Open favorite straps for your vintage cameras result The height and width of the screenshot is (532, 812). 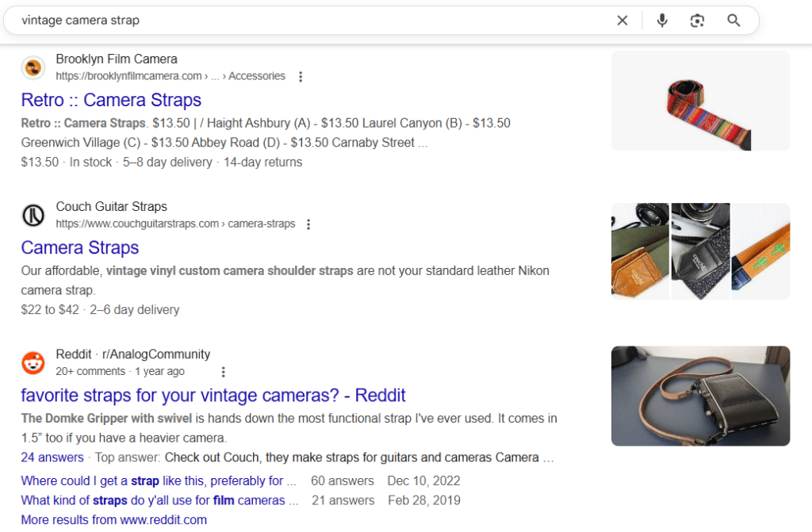(x=213, y=396)
